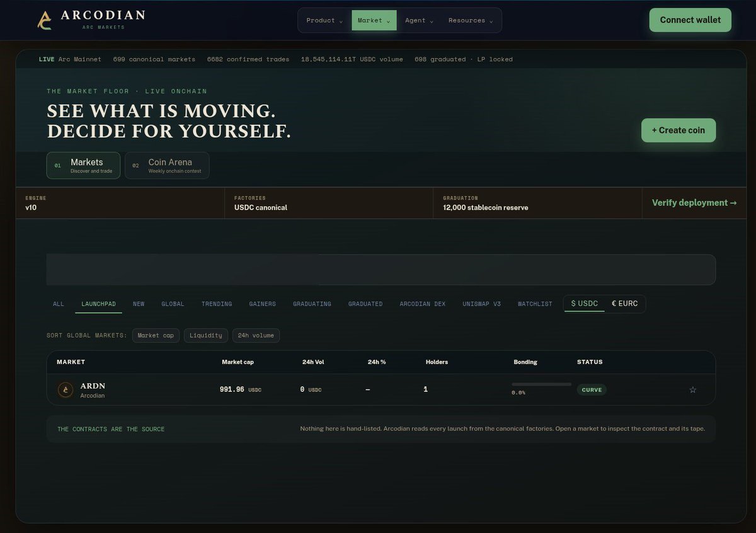The width and height of the screenshot is (756, 533).
Task: Select the GRADUATED filter tab
Action: tap(365, 304)
